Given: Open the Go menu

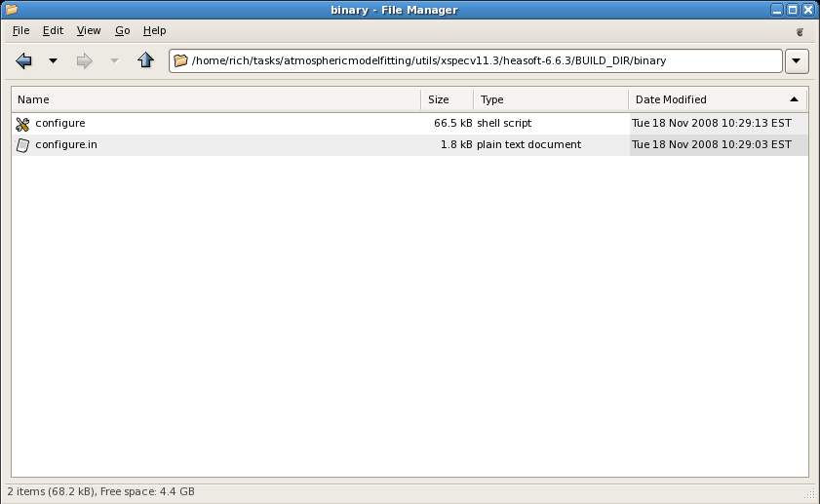Looking at the screenshot, I should coord(123,31).
